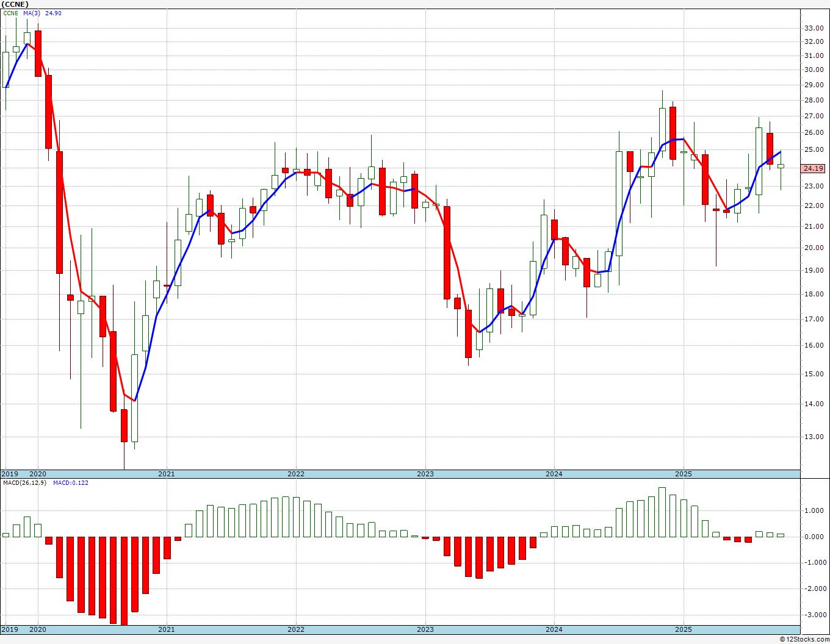Screen dimensions: 830x644
Task: Select 2020 on the MACD panel bottom axis
Action: pyautogui.click(x=38, y=629)
